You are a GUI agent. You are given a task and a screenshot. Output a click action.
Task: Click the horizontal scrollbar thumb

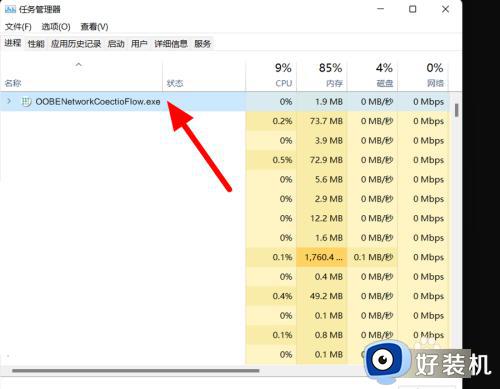136,370
